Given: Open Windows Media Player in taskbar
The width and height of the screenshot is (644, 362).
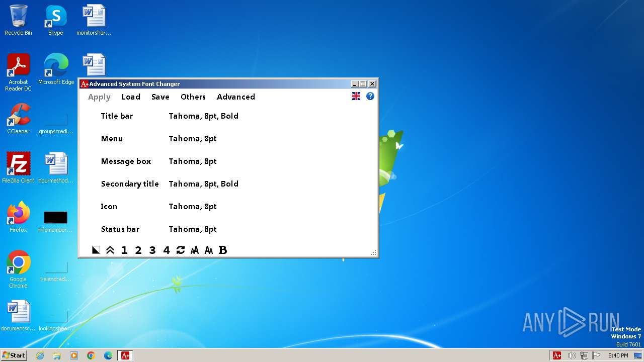Looking at the screenshot, I should tap(74, 355).
